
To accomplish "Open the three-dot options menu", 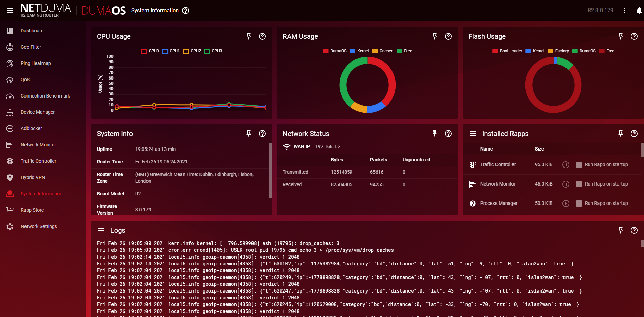I will coord(624,11).
